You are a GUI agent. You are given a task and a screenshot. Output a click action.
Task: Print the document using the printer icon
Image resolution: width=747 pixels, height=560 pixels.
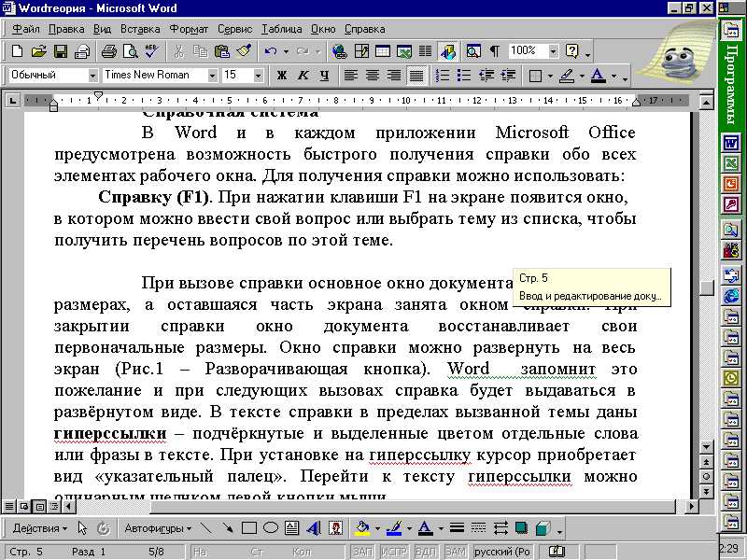point(109,51)
